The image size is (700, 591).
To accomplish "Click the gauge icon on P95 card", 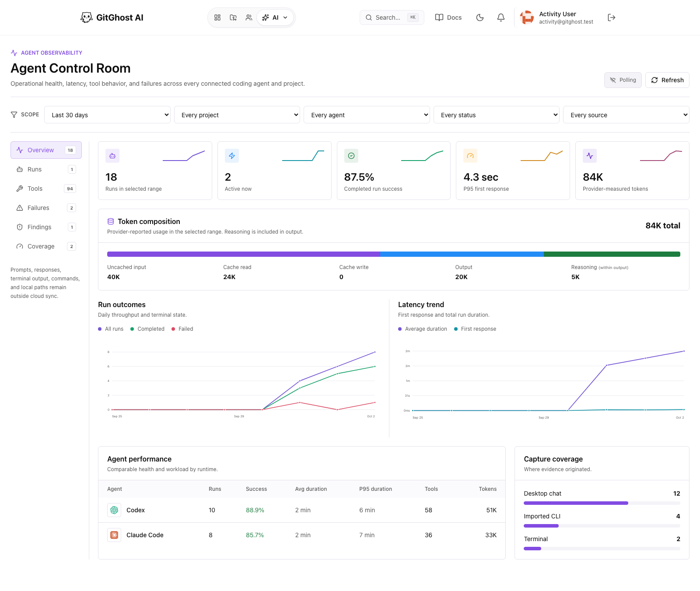I will pyautogui.click(x=470, y=156).
